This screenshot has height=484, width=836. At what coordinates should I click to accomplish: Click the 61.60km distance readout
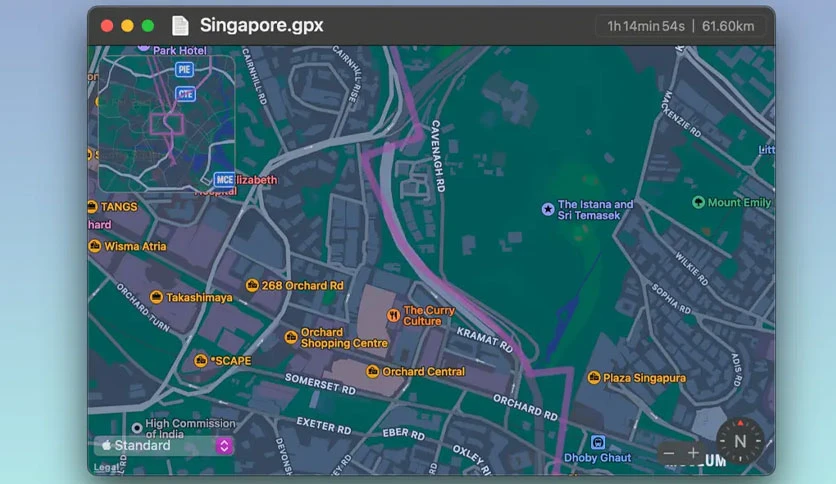(728, 26)
